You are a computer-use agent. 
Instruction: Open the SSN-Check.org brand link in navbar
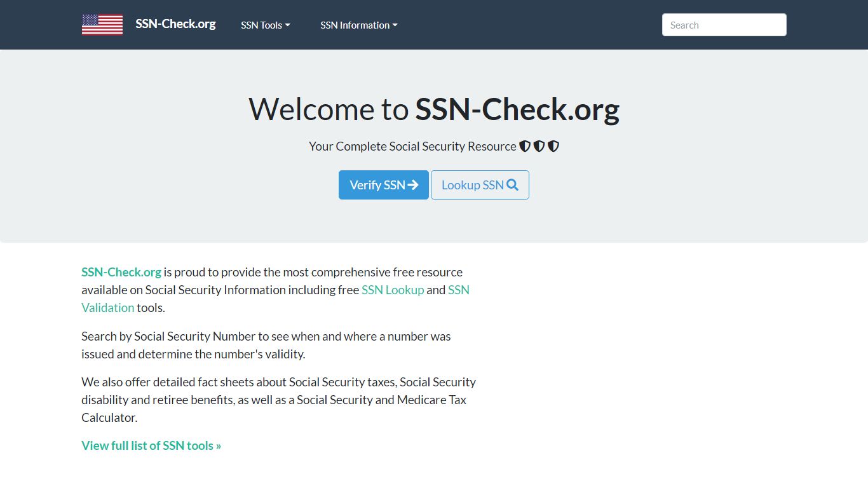click(x=175, y=24)
